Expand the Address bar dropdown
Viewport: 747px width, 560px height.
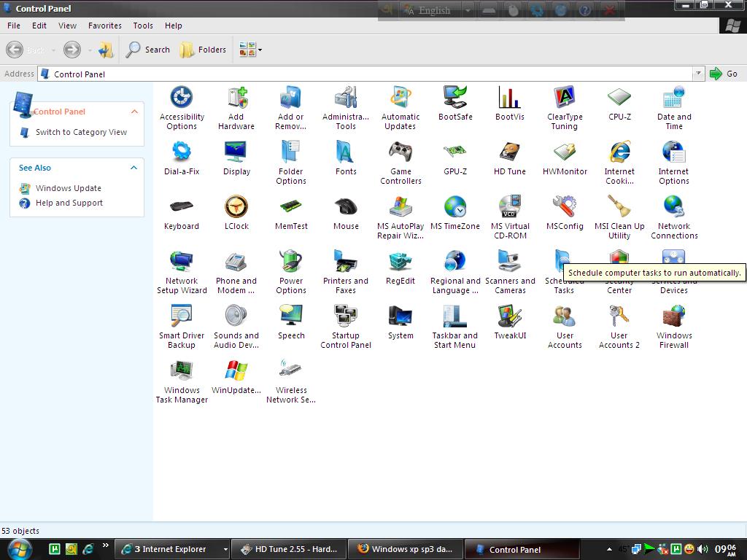pos(698,74)
